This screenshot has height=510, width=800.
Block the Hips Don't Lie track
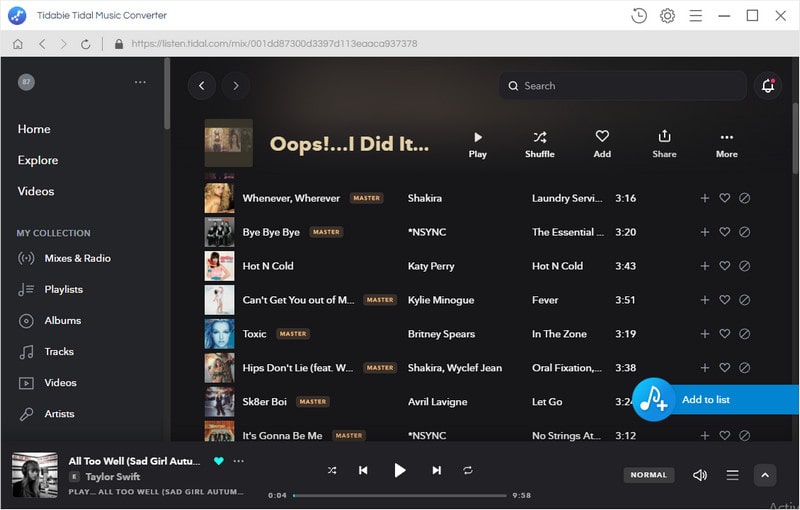744,368
